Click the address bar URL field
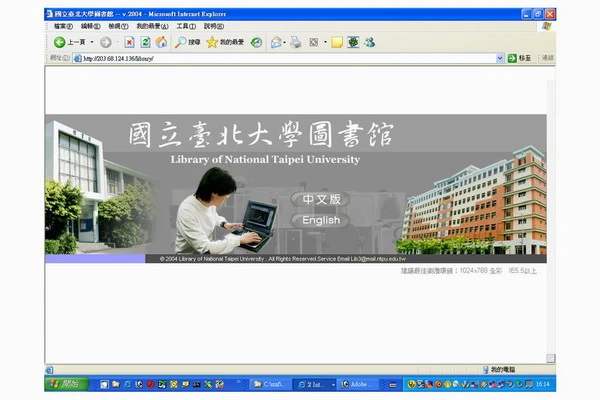The height and width of the screenshot is (400, 600). [x=287, y=58]
